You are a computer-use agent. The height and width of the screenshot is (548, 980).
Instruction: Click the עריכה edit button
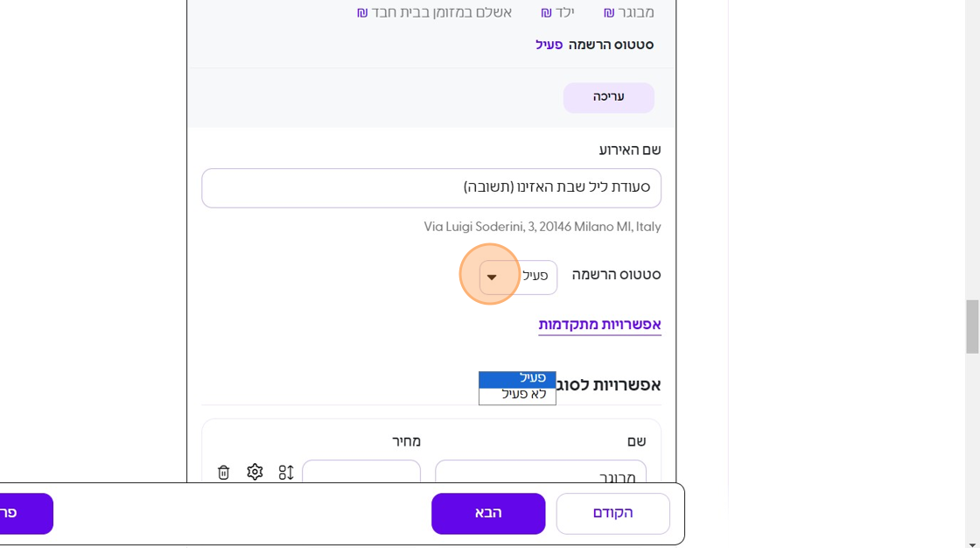pyautogui.click(x=608, y=97)
